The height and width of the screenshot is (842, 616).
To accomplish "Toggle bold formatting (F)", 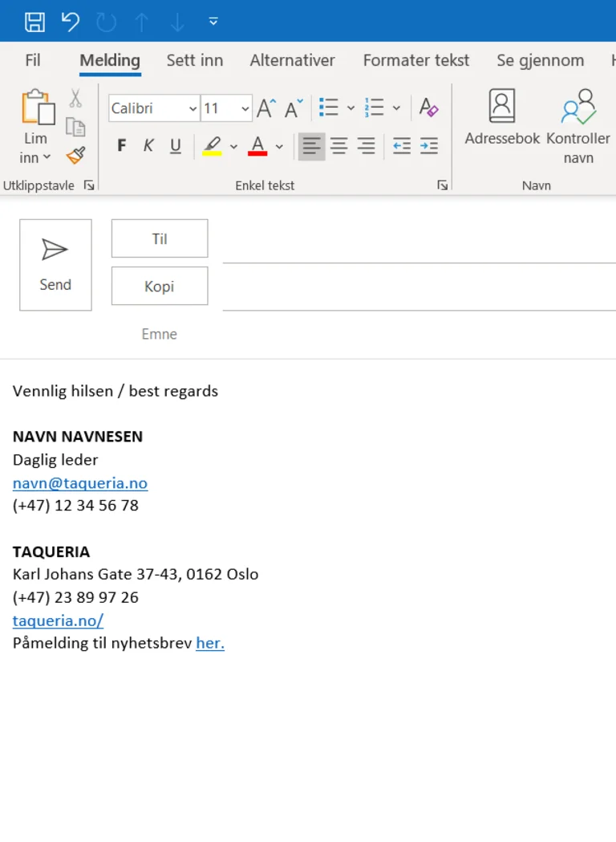I will point(122,146).
